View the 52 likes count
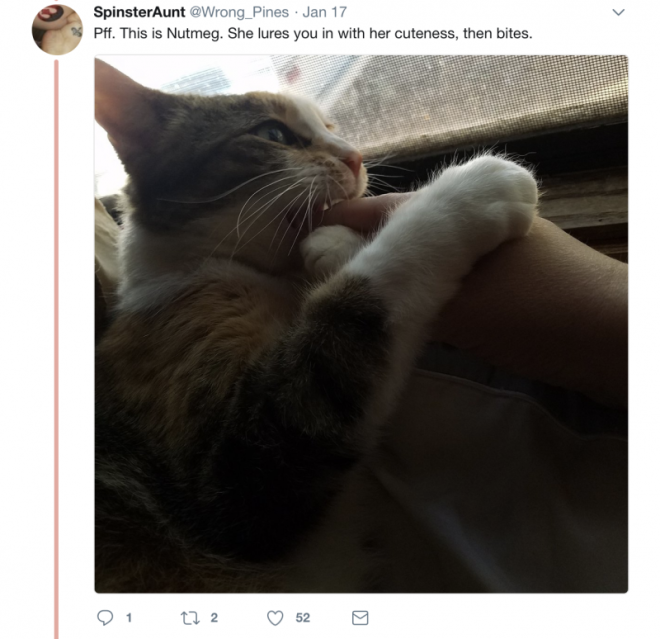660x639 pixels. (303, 618)
